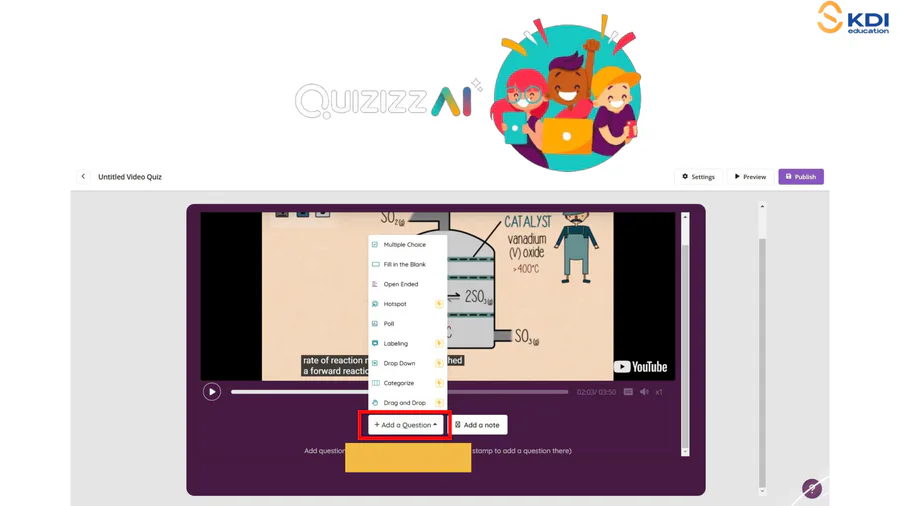Mute the video with the speaker icon

[644, 392]
